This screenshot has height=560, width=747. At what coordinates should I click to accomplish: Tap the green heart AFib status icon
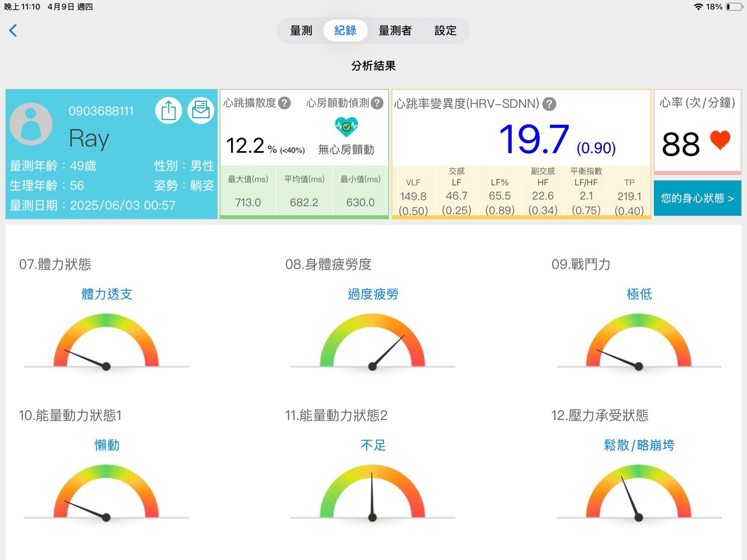[x=346, y=126]
